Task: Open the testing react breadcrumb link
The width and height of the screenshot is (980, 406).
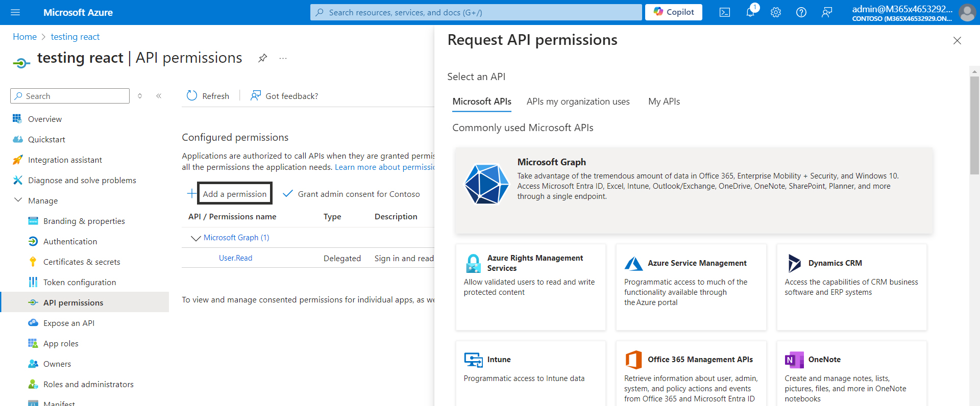Action: point(75,37)
